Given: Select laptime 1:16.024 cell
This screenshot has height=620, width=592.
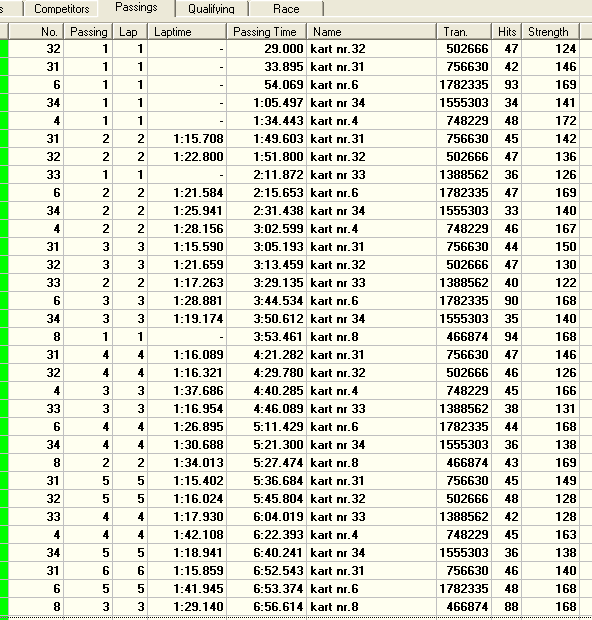Looking at the screenshot, I should [x=187, y=499].
